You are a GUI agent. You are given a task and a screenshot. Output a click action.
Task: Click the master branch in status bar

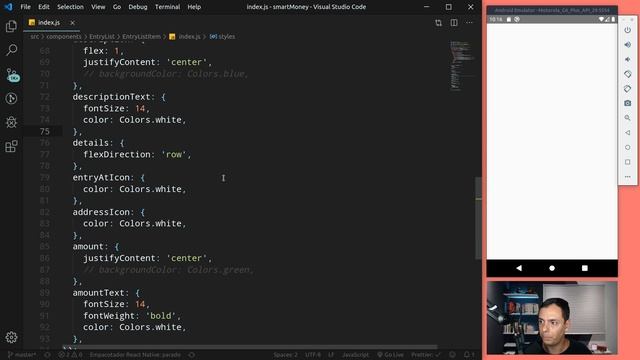click(22, 355)
